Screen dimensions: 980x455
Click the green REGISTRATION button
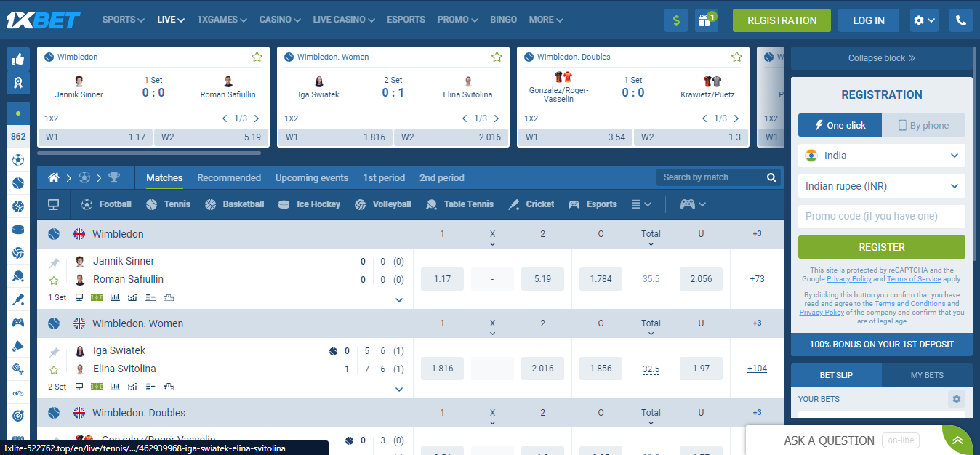coord(782,20)
